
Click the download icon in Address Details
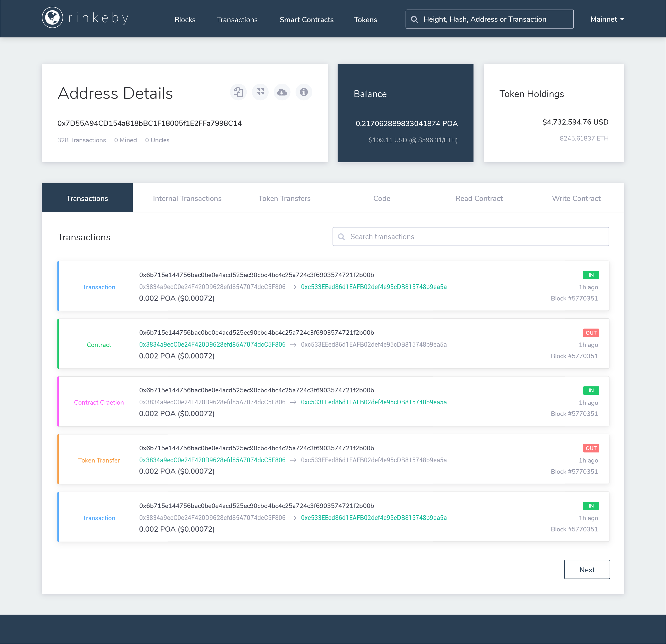[x=282, y=92]
